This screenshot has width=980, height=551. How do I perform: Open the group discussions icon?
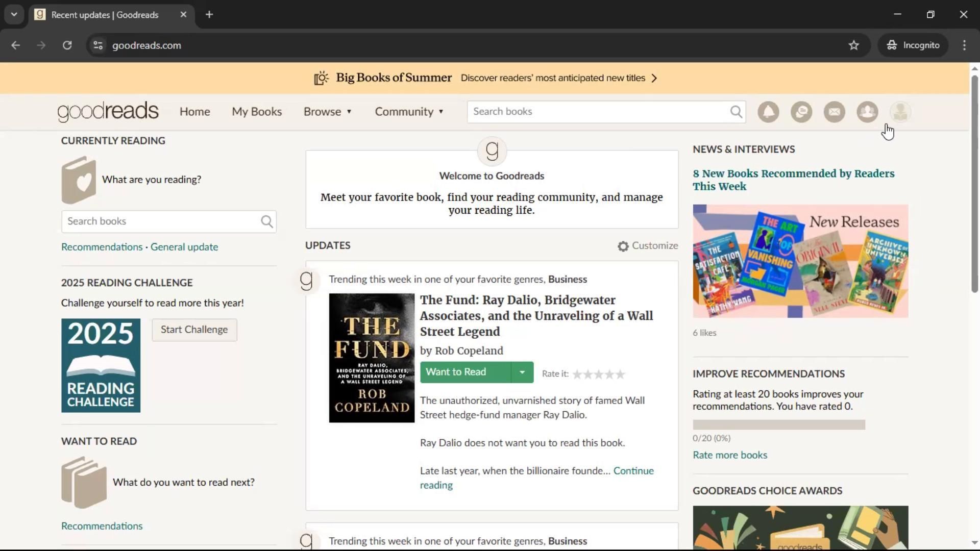coord(801,112)
